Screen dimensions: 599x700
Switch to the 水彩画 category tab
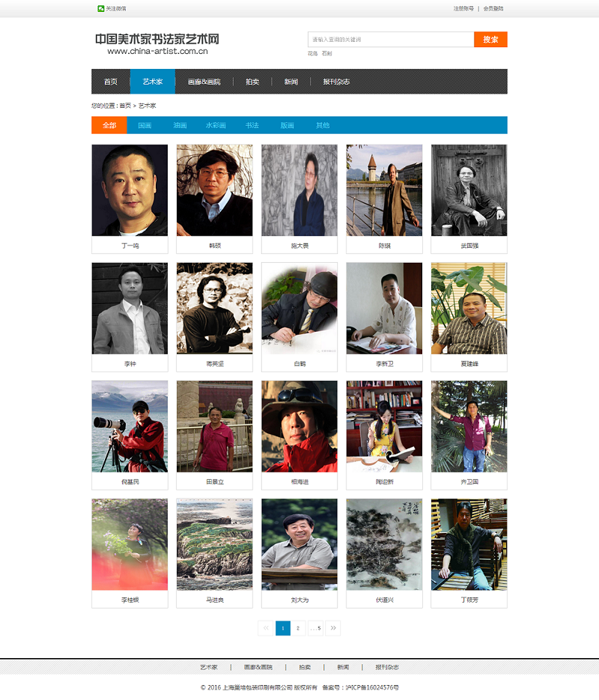point(216,126)
